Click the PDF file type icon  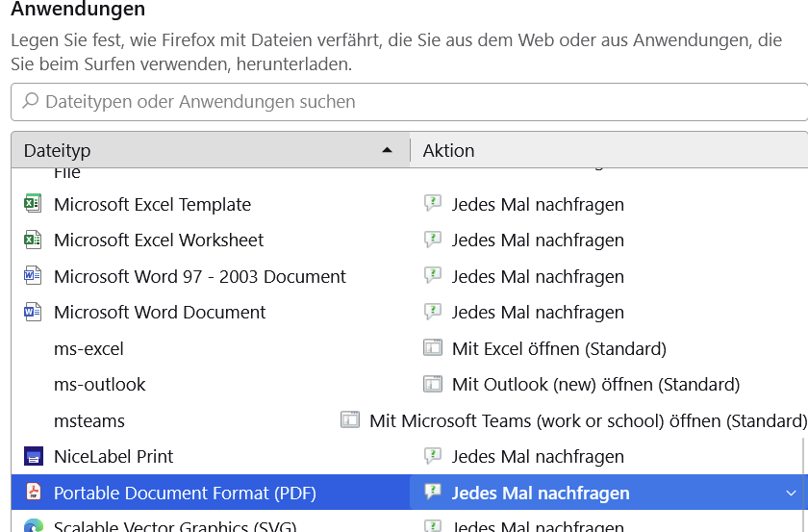[x=33, y=493]
